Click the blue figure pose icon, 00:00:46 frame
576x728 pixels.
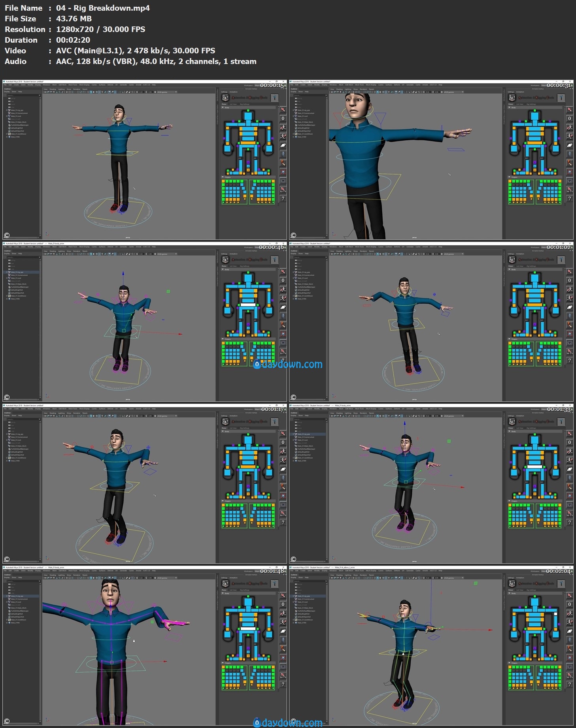[x=283, y=316]
